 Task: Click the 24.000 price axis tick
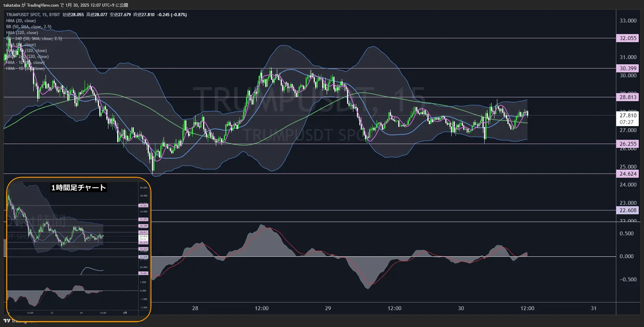(x=628, y=185)
